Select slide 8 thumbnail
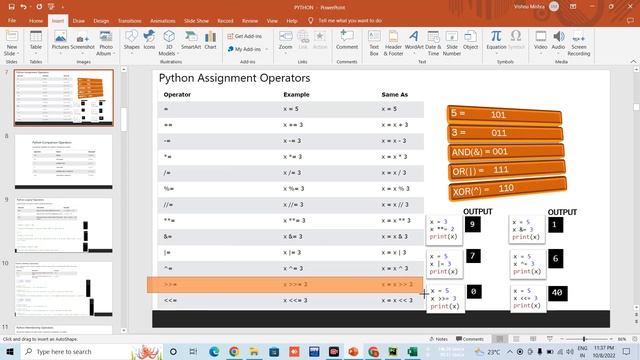The width and height of the screenshot is (640, 360). pyautogui.click(x=64, y=162)
